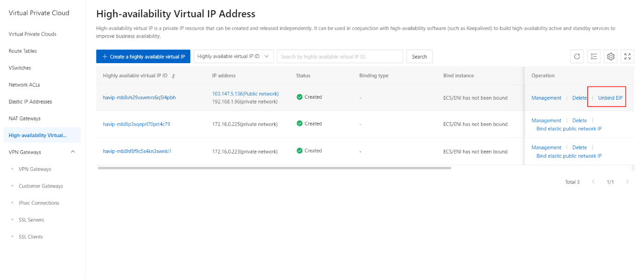Click Management for havip-mb8vh29vawmrs6q5l4pbh

coord(546,98)
